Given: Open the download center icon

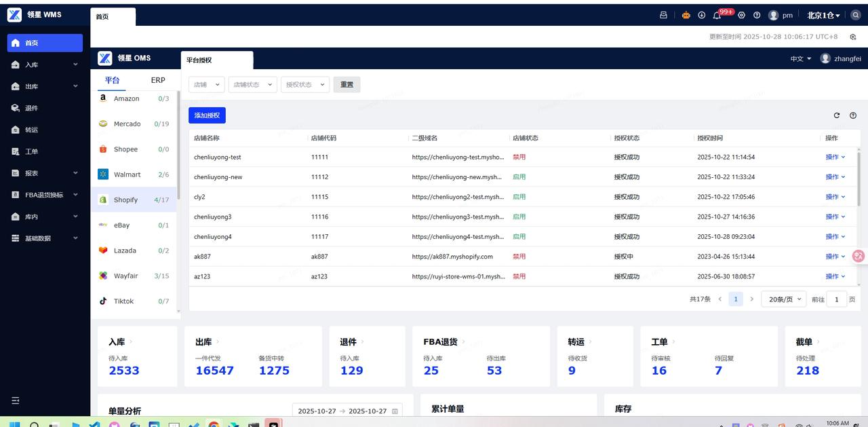Looking at the screenshot, I should pyautogui.click(x=701, y=15).
